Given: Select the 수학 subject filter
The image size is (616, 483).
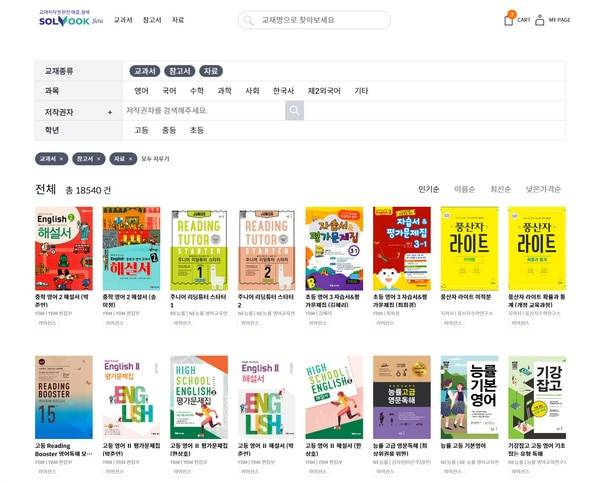Looking at the screenshot, I should click(197, 91).
